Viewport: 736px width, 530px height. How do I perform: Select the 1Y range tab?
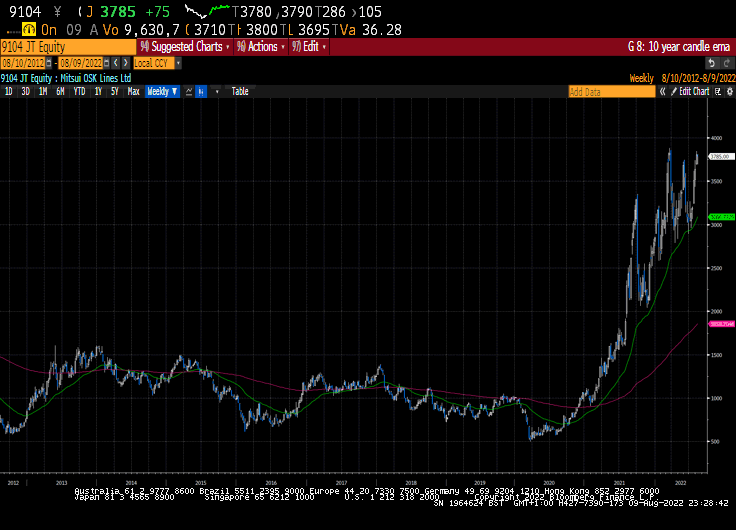(x=98, y=92)
